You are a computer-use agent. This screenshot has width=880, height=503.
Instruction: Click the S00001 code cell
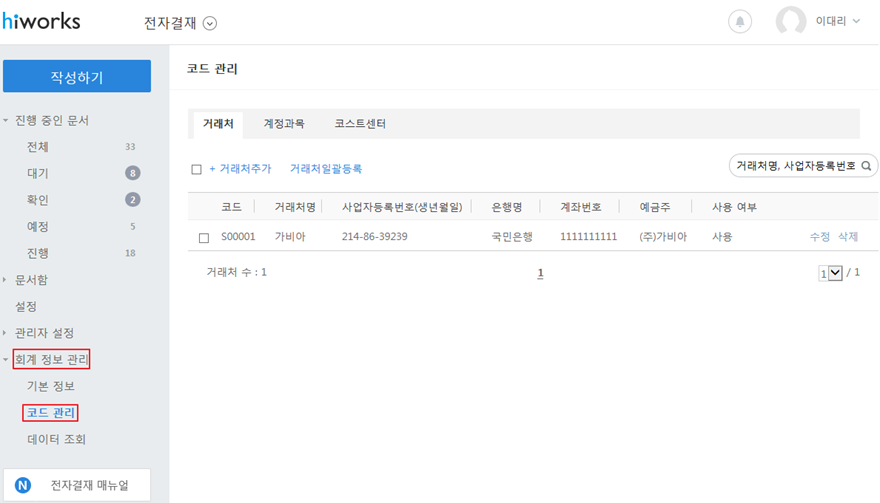[238, 237]
